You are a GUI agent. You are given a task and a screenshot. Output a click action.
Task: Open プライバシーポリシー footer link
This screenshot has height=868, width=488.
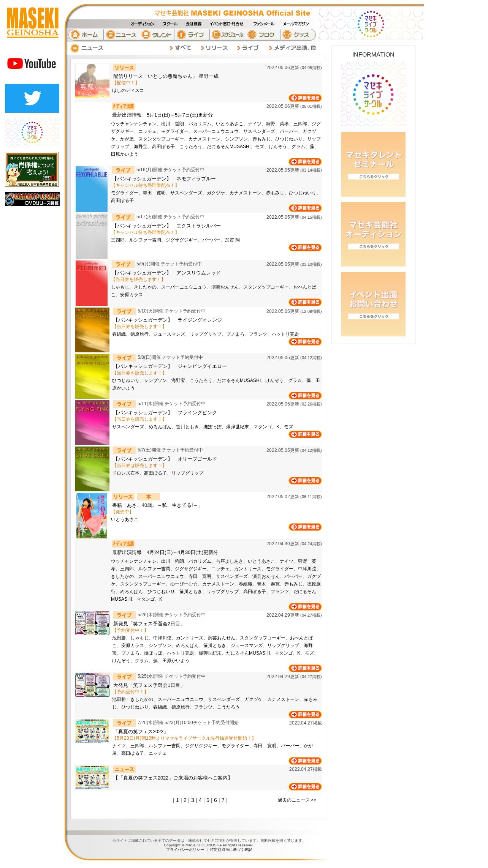click(185, 850)
